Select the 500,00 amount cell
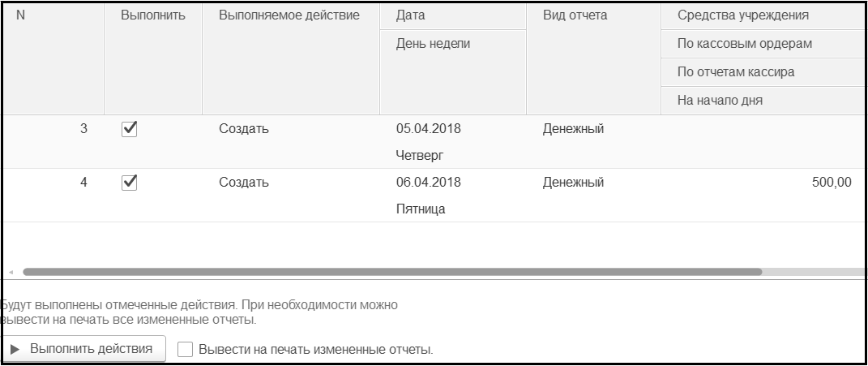The width and height of the screenshot is (868, 366). point(831,183)
